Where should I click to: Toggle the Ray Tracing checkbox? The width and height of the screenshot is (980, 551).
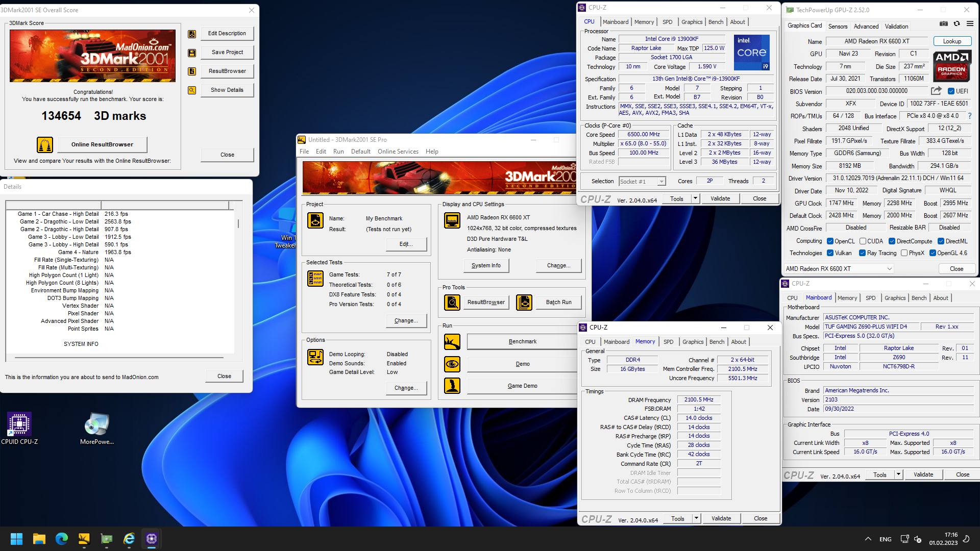[862, 253]
